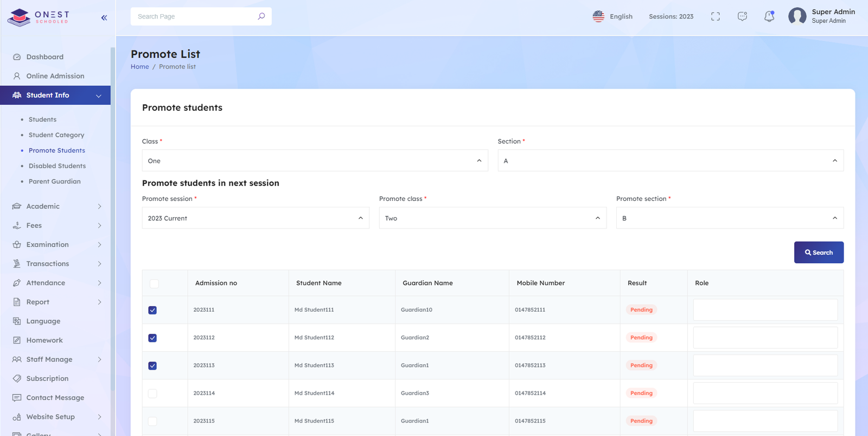Expand the Transactions menu arrow

99,264
